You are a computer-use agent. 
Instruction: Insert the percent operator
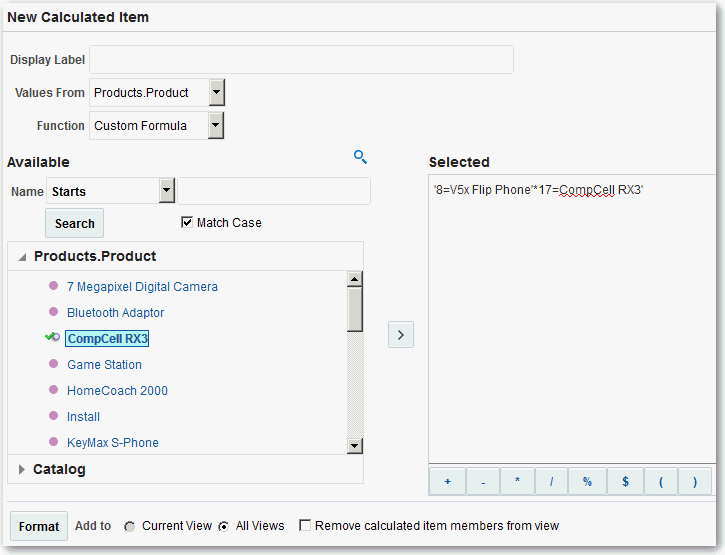click(x=587, y=481)
